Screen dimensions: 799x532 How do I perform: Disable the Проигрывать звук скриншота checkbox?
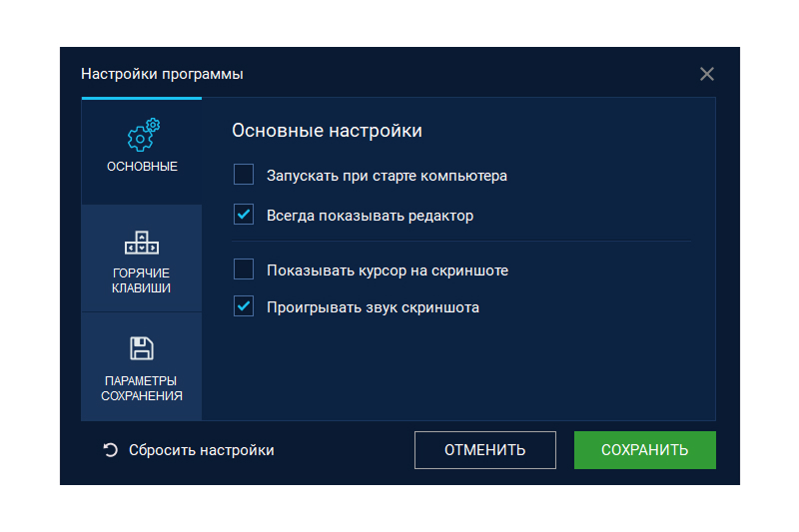pyautogui.click(x=244, y=306)
